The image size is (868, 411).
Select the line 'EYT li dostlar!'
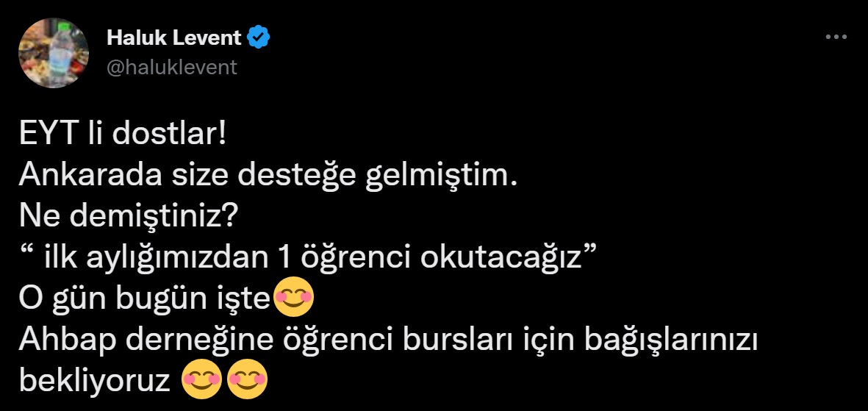(x=123, y=135)
